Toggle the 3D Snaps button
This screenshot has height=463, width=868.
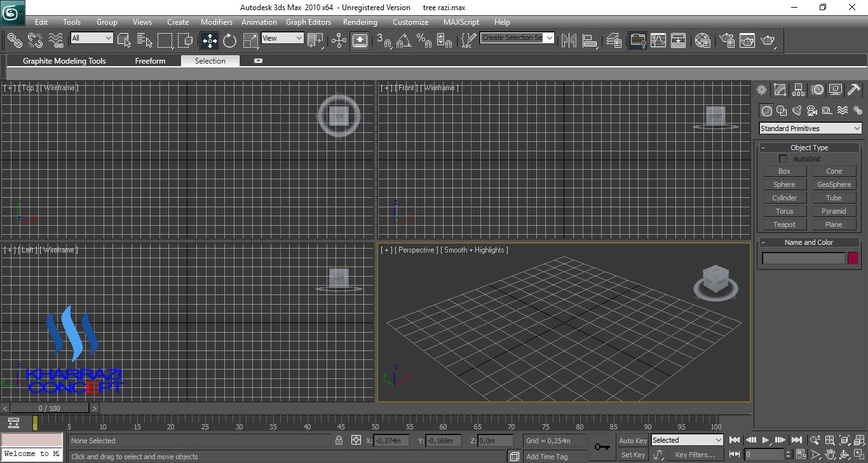384,41
